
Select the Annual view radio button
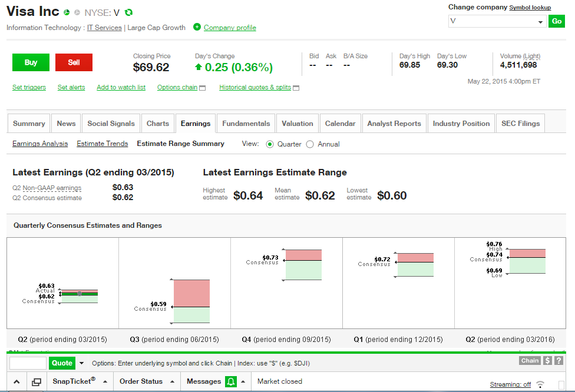[x=310, y=144]
